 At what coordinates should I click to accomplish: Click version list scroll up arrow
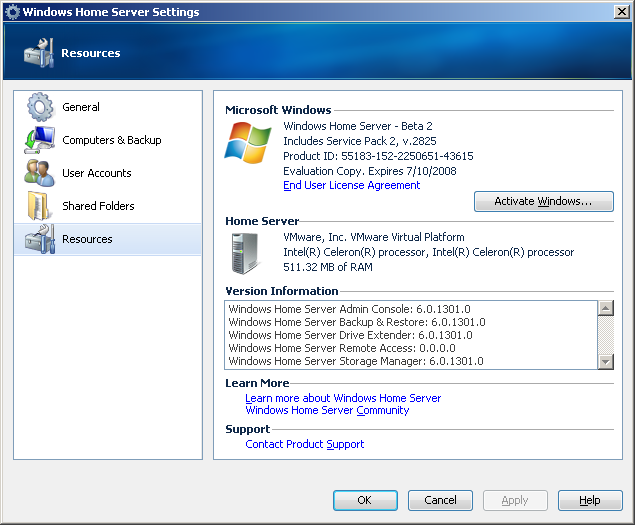coord(606,308)
